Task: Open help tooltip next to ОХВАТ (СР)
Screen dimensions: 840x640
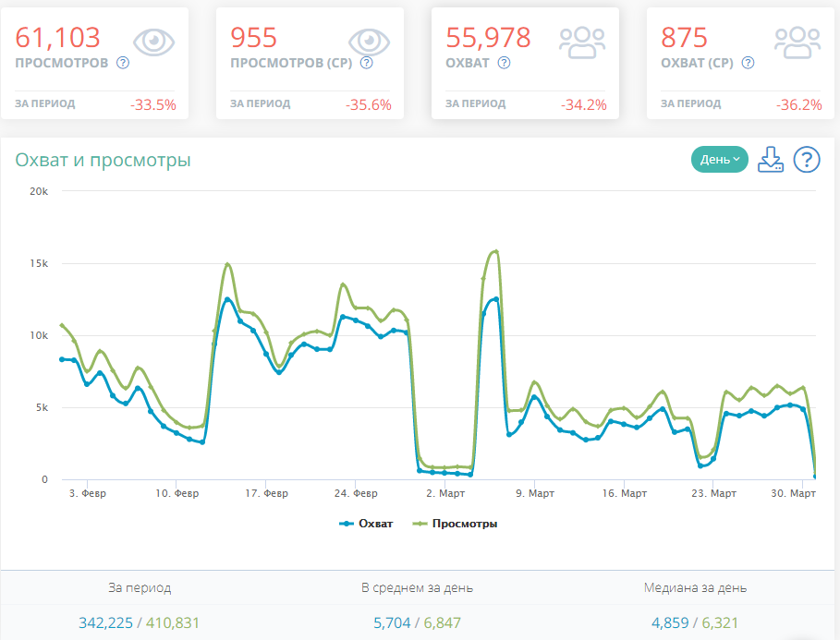Action: (748, 63)
